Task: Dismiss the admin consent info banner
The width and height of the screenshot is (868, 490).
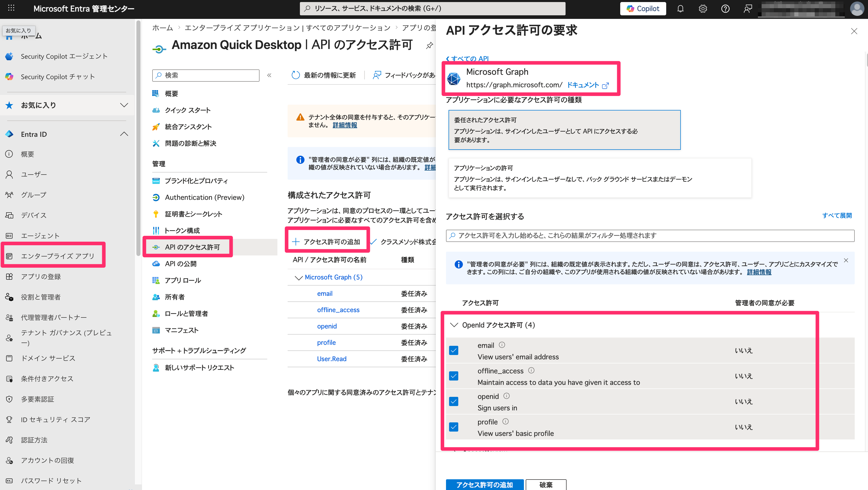Action: [x=846, y=260]
